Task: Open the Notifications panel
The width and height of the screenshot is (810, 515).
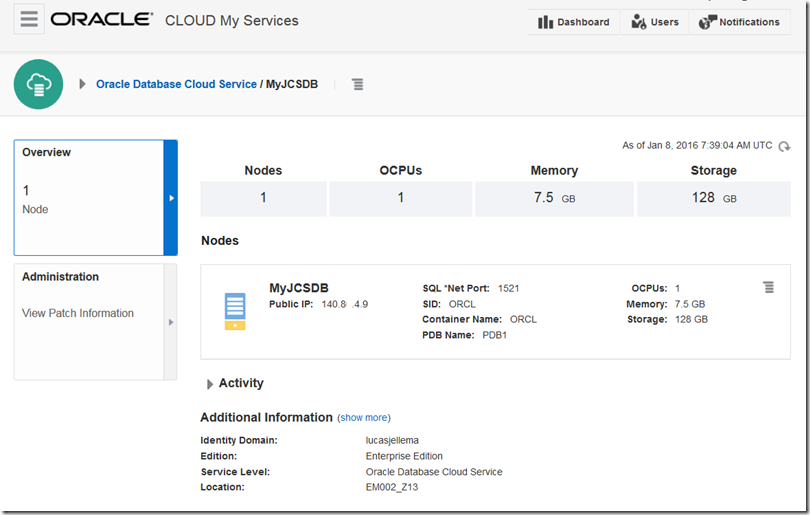Action: point(739,22)
